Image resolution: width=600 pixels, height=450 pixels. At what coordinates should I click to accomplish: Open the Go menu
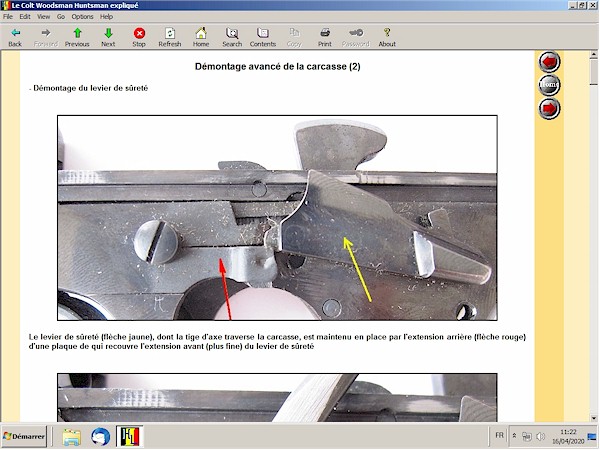tap(61, 16)
